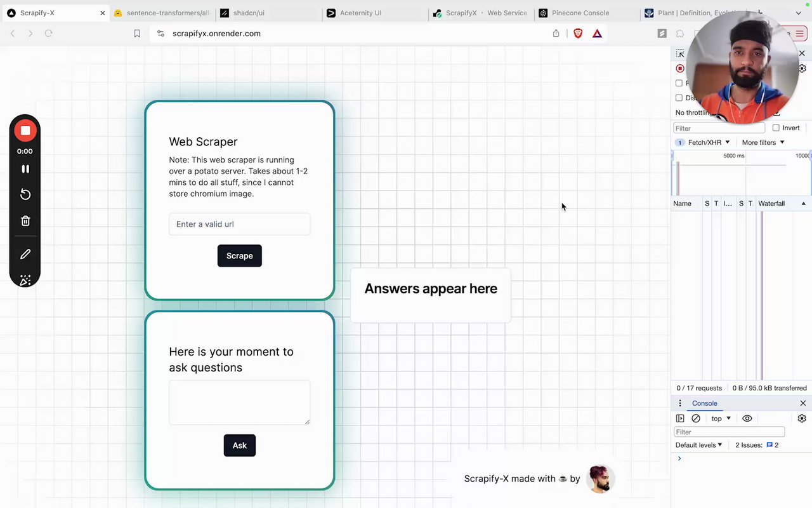Stop the screen recording with the red button

pos(25,131)
